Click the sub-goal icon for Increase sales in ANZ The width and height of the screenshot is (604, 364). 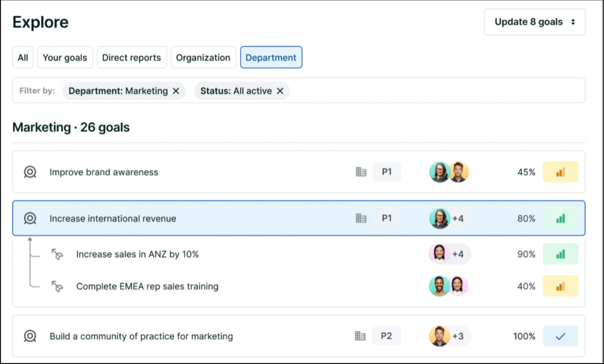click(57, 254)
